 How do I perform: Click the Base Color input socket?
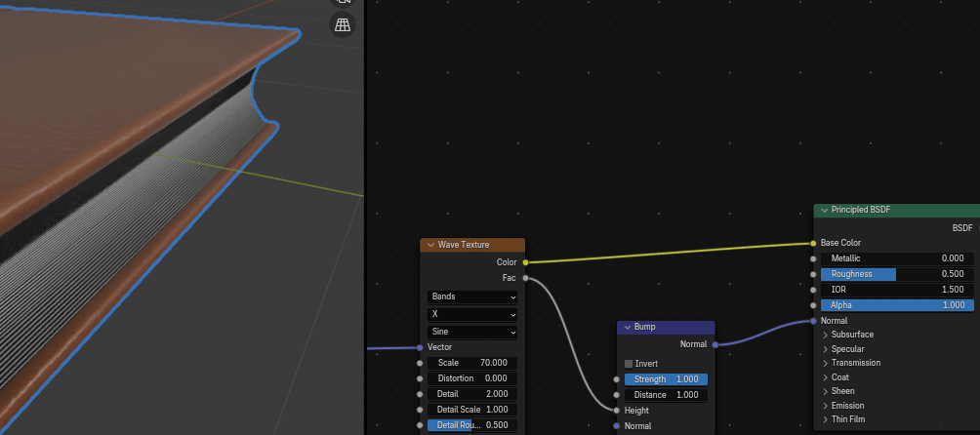click(813, 243)
